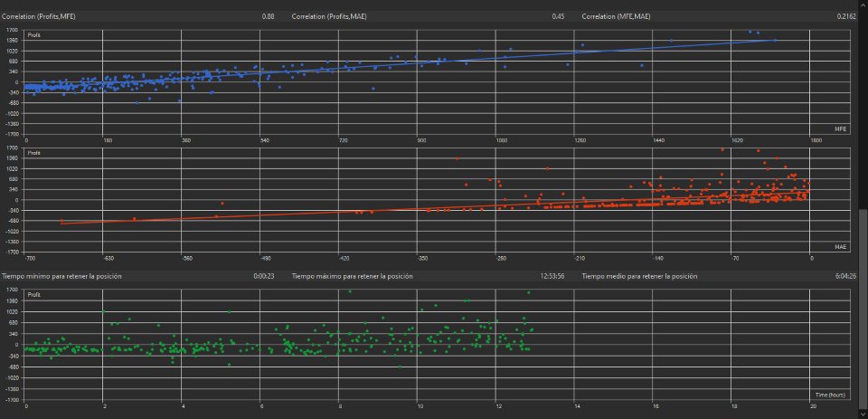
Task: Click the MFE axis label on the blue chart
Action: tap(840, 129)
